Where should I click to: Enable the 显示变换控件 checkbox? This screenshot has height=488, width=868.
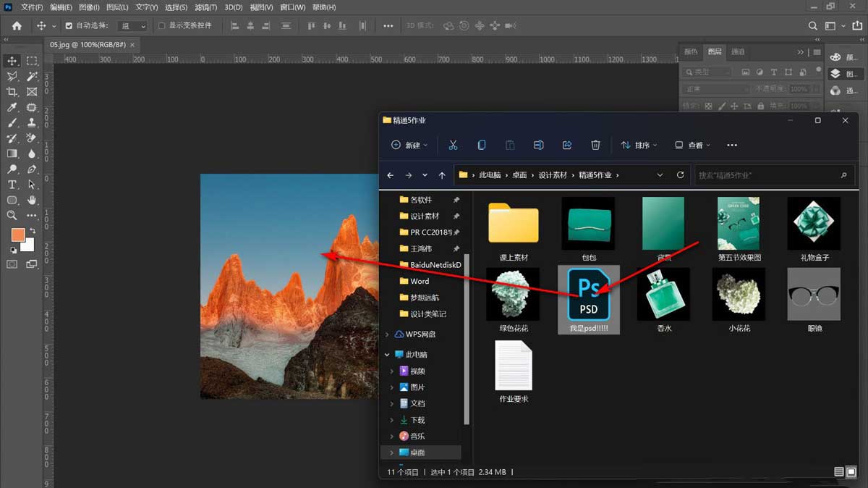tap(161, 25)
